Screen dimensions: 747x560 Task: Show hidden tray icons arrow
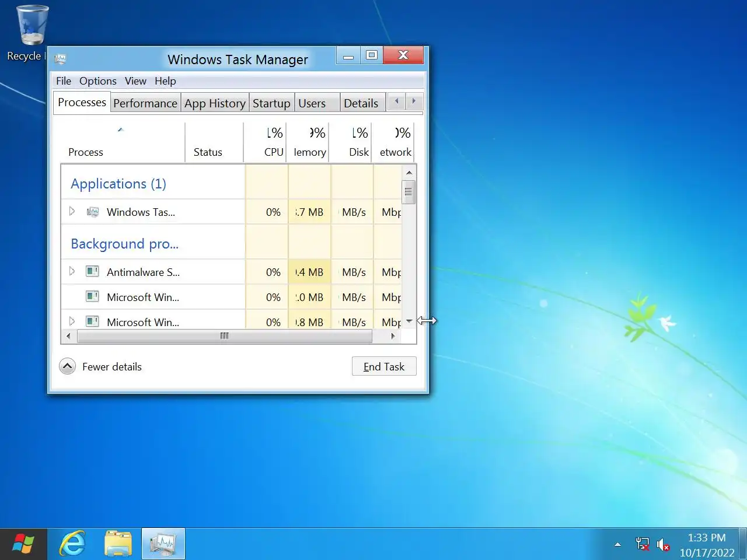pos(617,544)
